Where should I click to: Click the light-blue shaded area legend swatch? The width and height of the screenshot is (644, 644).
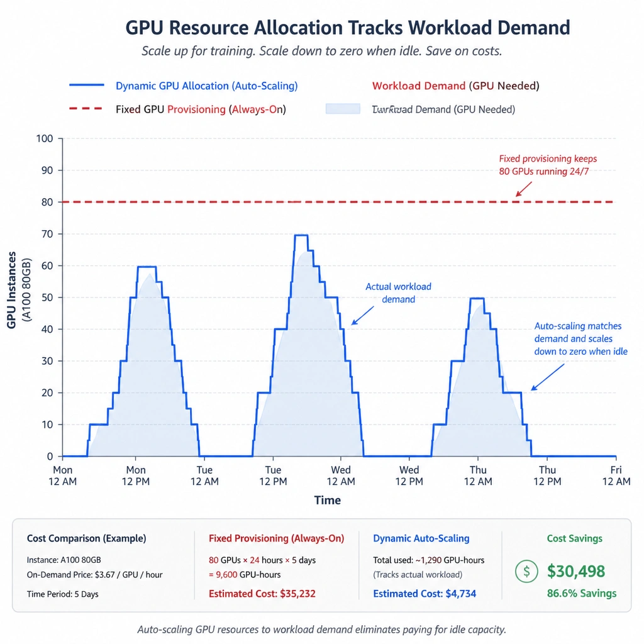click(343, 109)
